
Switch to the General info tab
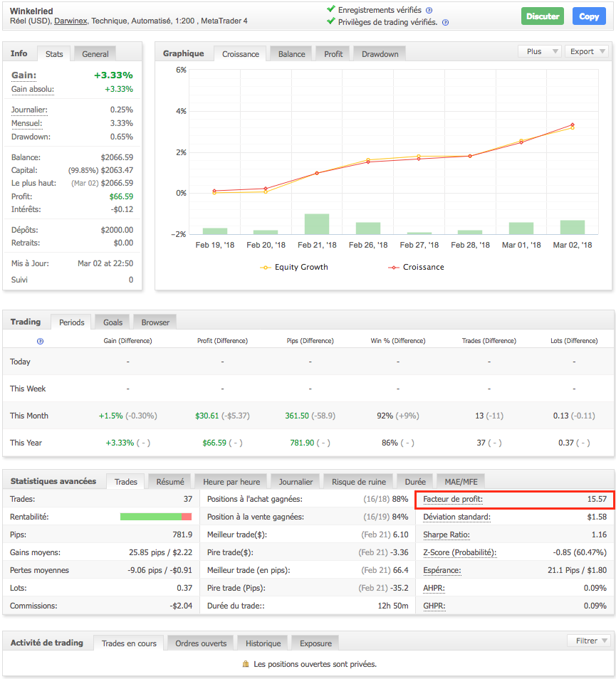(95, 53)
